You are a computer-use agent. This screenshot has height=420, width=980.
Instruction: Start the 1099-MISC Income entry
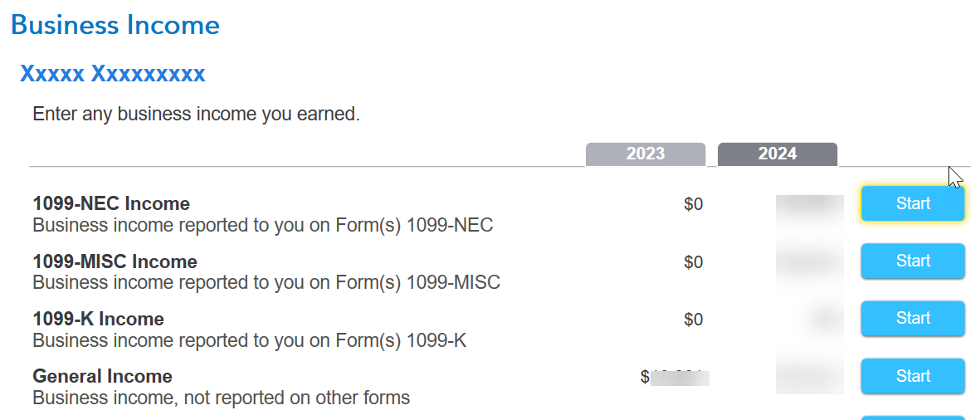tap(913, 261)
